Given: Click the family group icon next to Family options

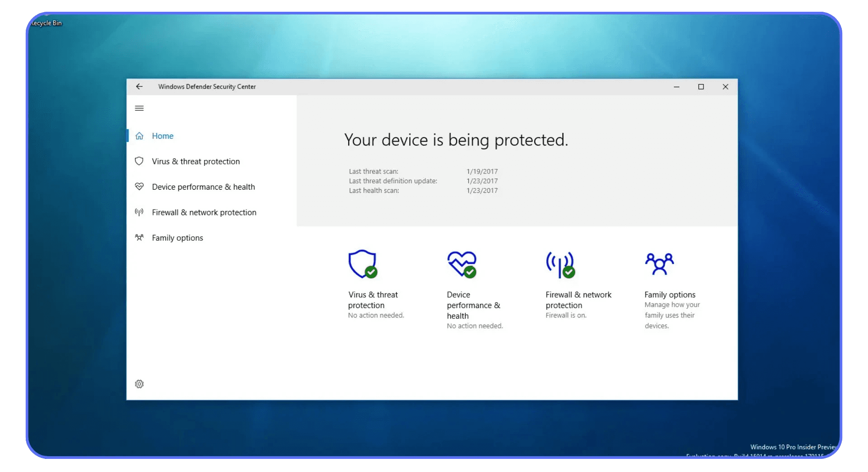Looking at the screenshot, I should pyautogui.click(x=660, y=264).
